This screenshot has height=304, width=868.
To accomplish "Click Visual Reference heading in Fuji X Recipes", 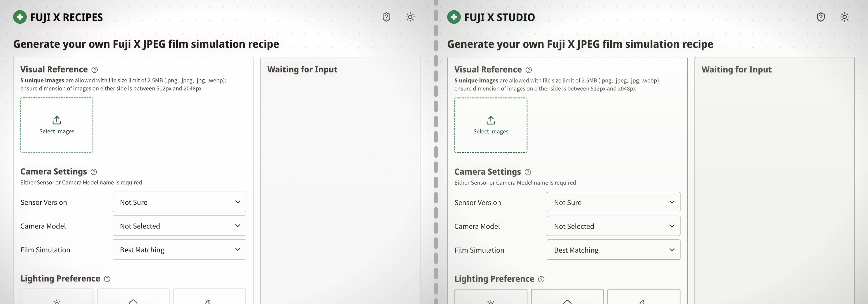I will tap(54, 69).
